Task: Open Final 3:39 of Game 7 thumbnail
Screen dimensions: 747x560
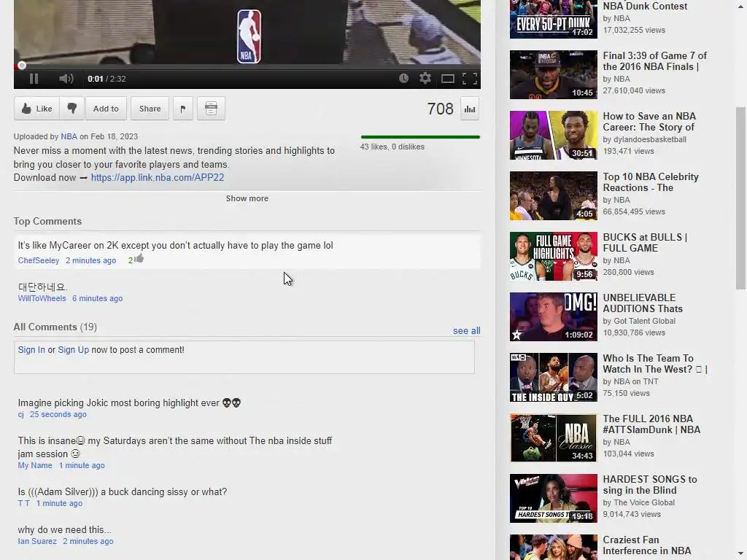Action: pos(553,75)
